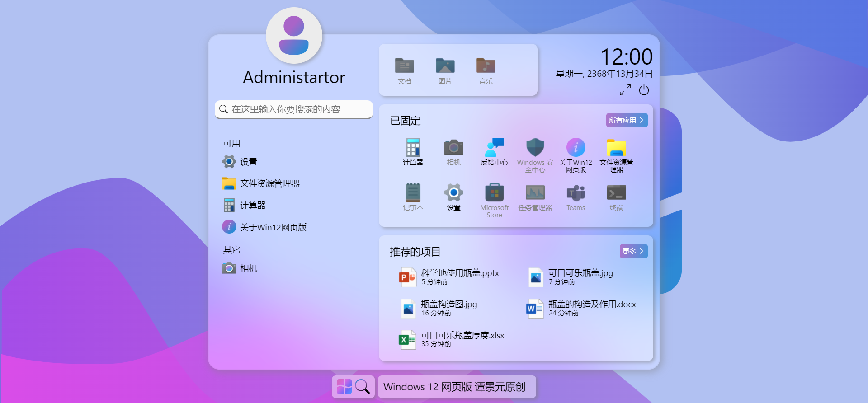
Task: Show more recommended items
Action: [633, 251]
